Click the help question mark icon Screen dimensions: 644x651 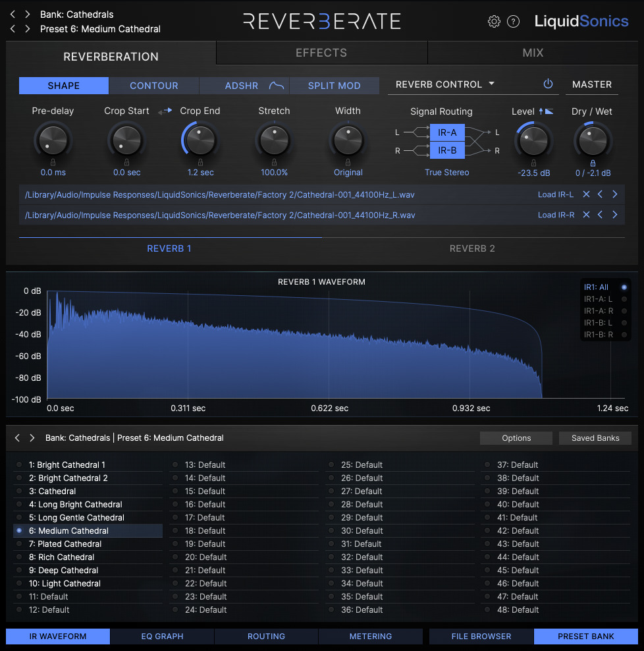click(x=514, y=21)
